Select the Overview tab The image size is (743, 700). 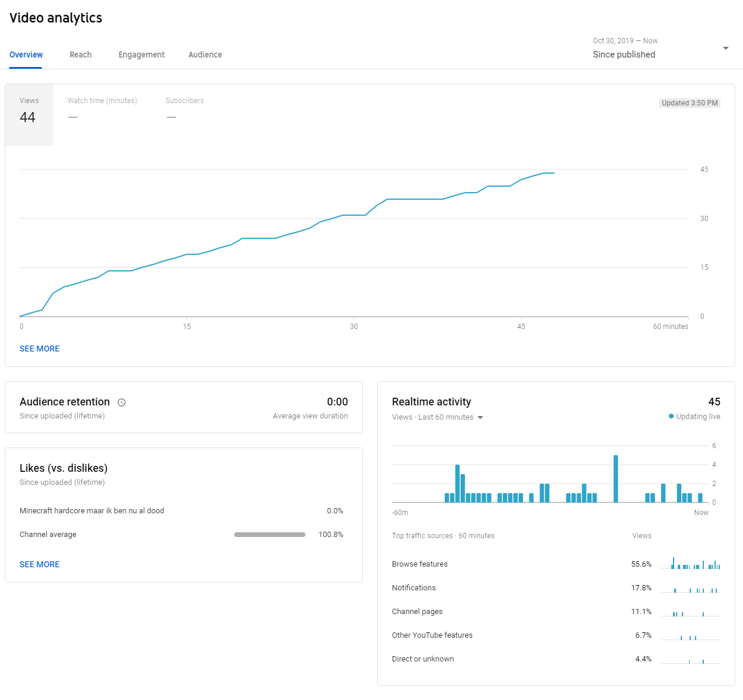pos(26,55)
